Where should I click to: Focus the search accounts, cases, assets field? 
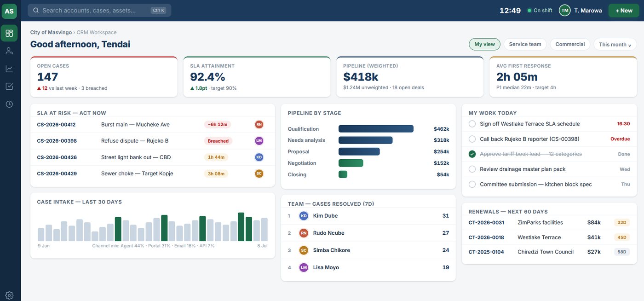coord(99,10)
